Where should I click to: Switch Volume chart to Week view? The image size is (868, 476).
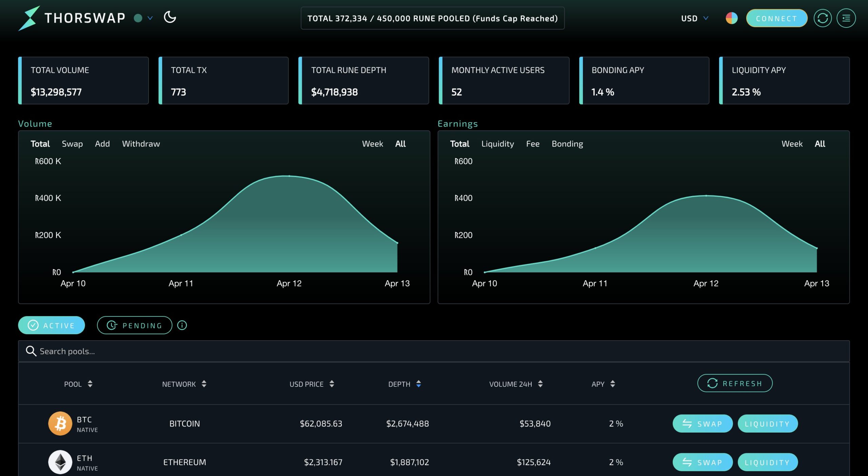(372, 144)
